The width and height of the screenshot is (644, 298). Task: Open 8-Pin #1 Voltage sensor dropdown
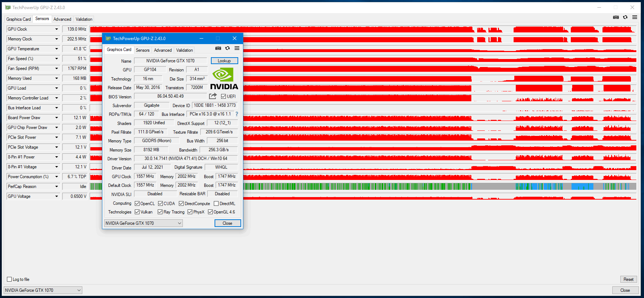pos(56,167)
